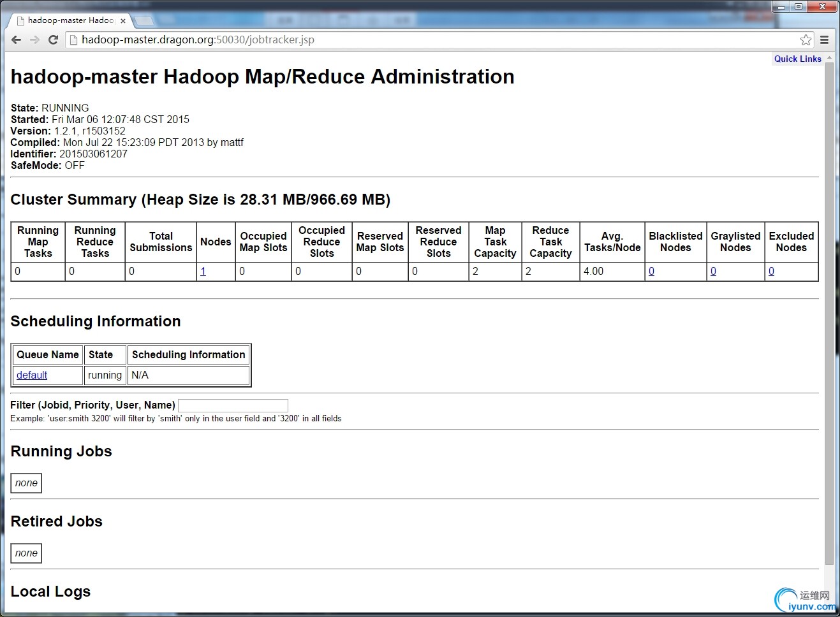Click the address bar URL

tap(198, 40)
